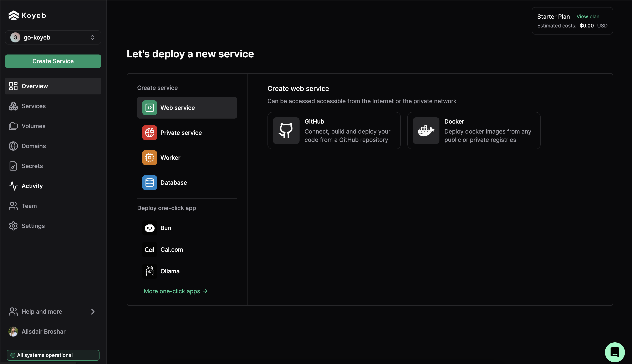Open the Alisdair Broshar user menu
This screenshot has width=632, height=364.
click(53, 332)
